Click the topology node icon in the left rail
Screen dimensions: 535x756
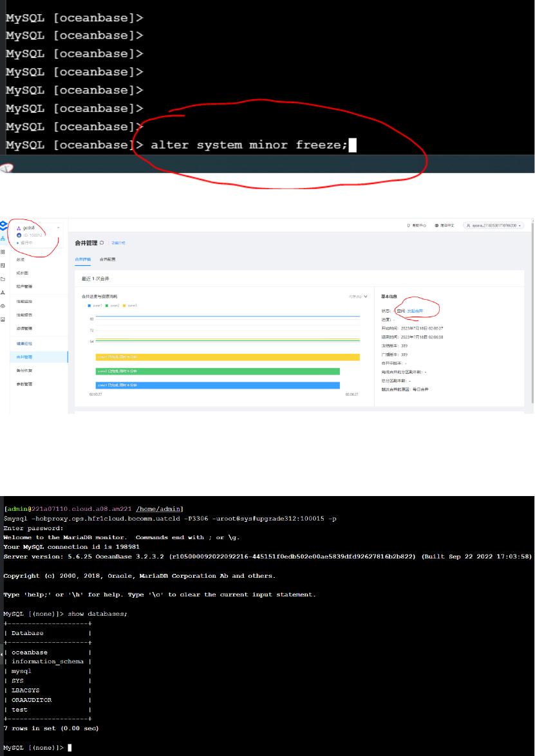(x=3, y=292)
